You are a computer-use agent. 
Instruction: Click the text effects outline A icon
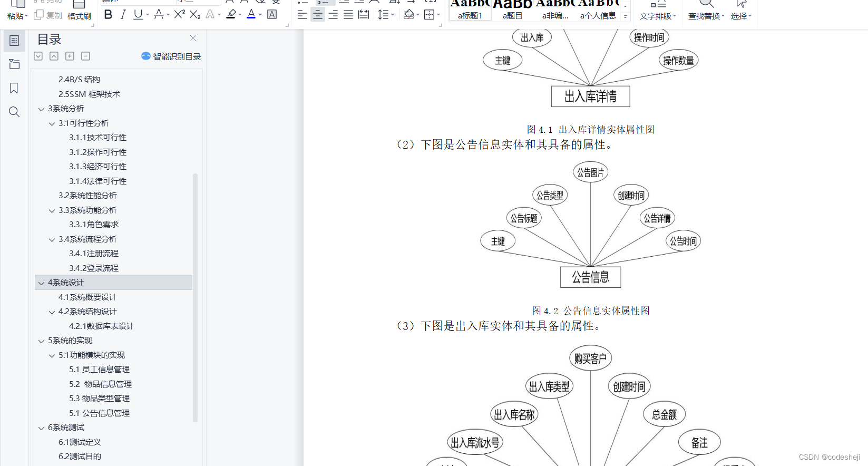[x=210, y=15]
